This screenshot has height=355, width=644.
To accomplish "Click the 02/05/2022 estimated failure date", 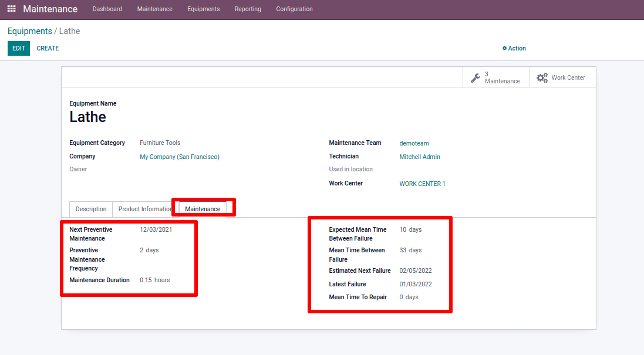I will (x=416, y=271).
